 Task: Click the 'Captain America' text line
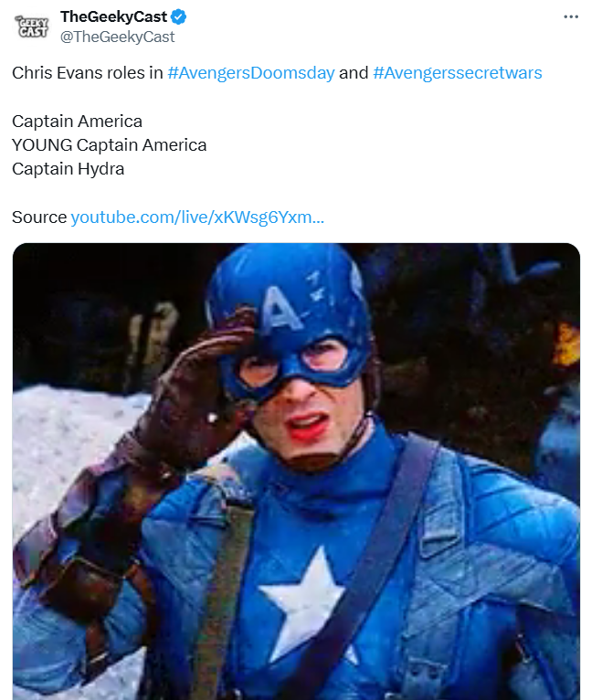(78, 122)
